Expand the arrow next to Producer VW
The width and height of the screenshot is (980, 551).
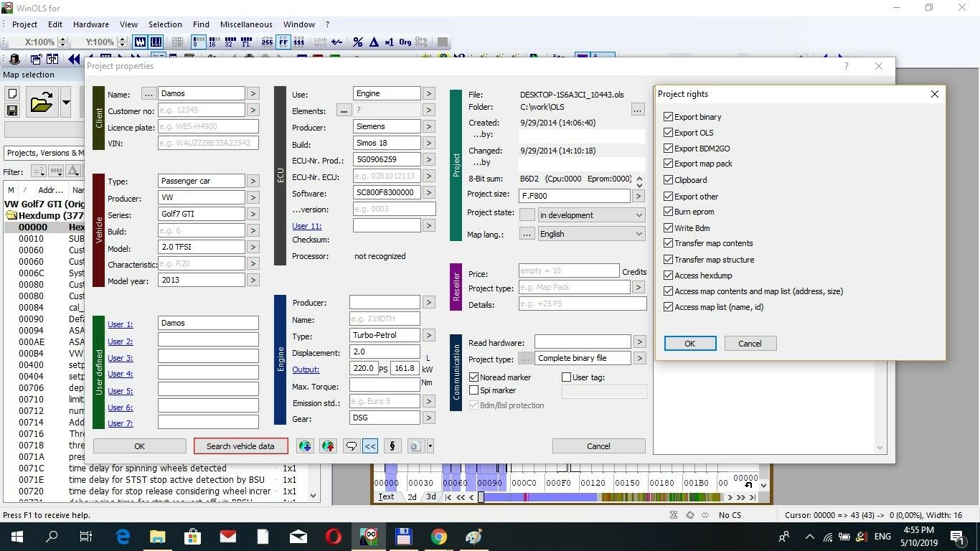click(x=253, y=199)
